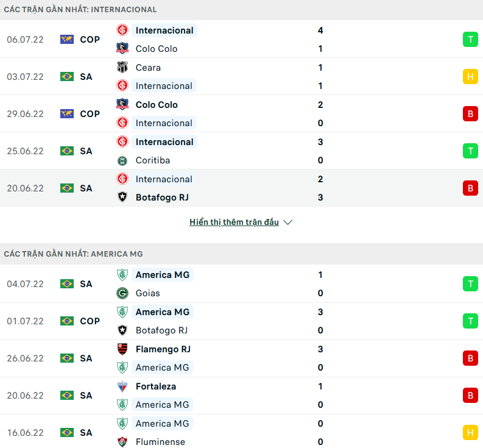Click Colo Colo crest in 06.07.22 match

(122, 49)
